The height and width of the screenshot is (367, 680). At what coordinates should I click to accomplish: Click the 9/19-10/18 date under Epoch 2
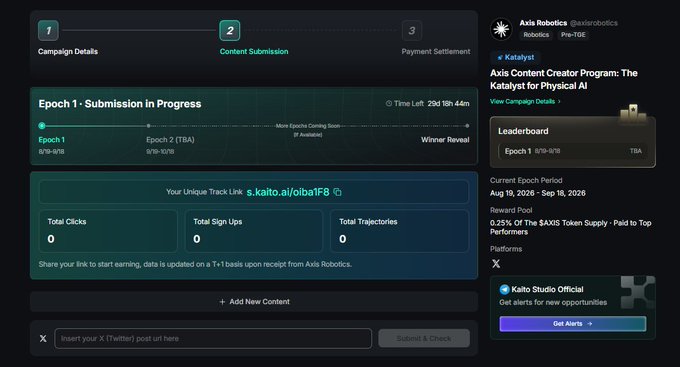[x=160, y=151]
